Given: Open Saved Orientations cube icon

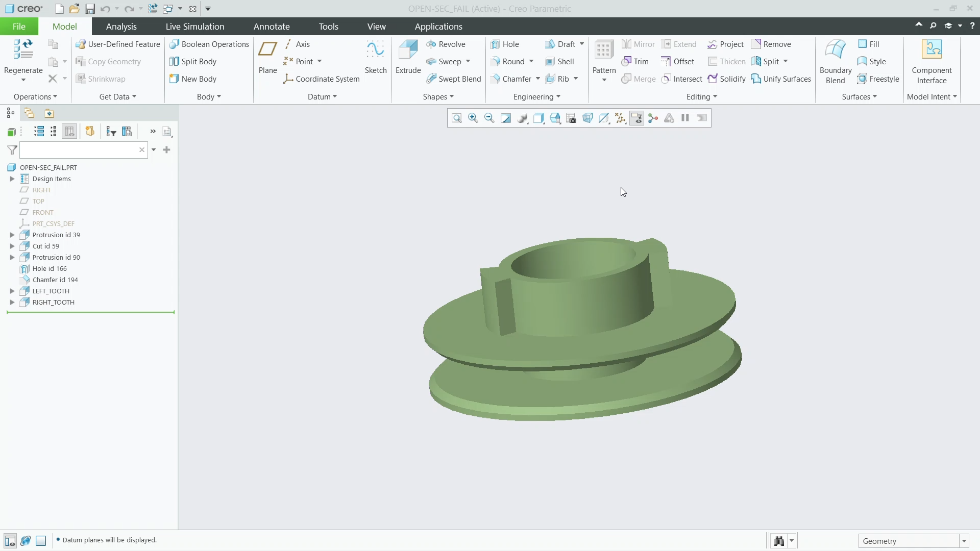Looking at the screenshot, I should [555, 118].
